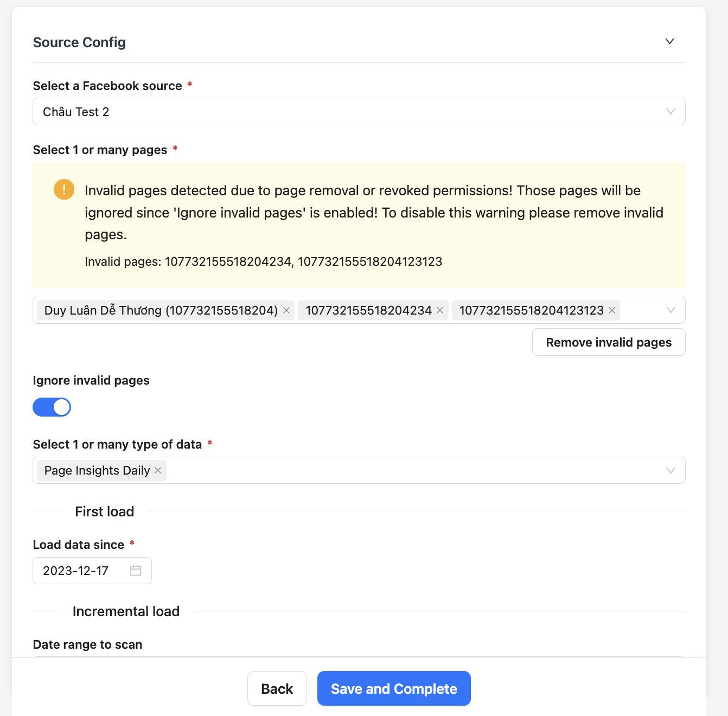Collapse the Source Config section chevron
This screenshot has height=716, width=728.
(670, 41)
